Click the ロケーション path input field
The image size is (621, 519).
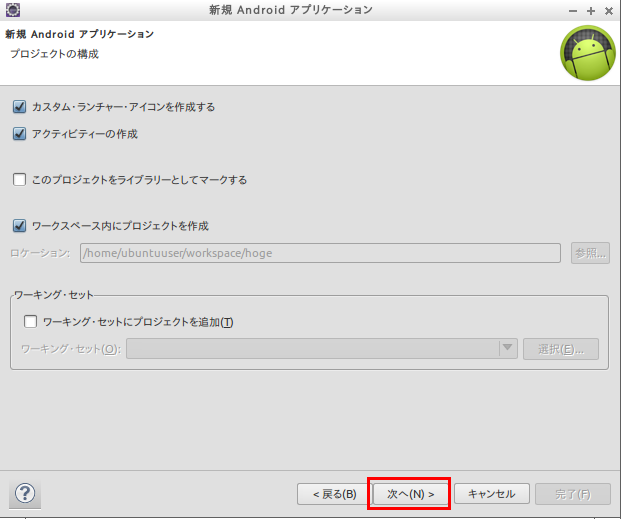[320, 253]
